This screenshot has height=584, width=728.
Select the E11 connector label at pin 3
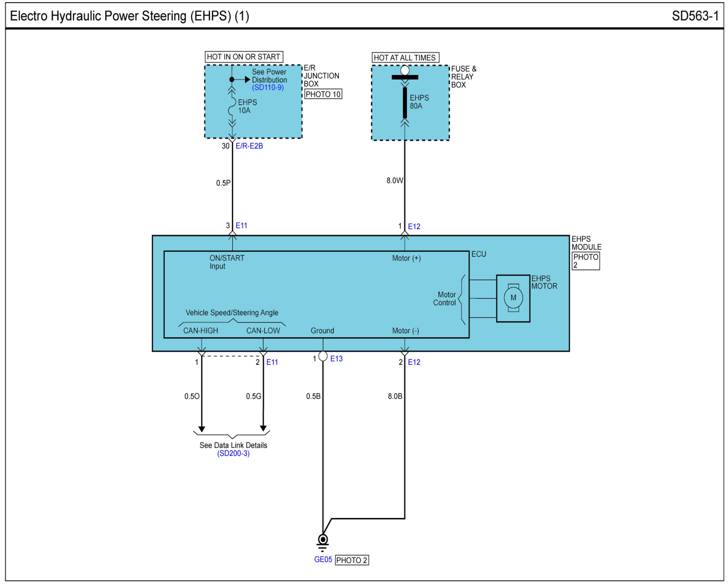[242, 225]
